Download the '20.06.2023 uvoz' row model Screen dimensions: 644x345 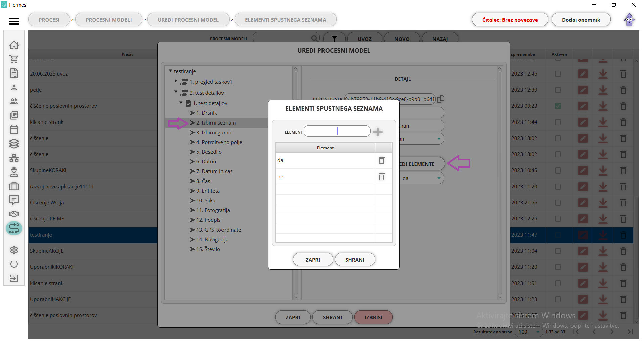tap(603, 74)
